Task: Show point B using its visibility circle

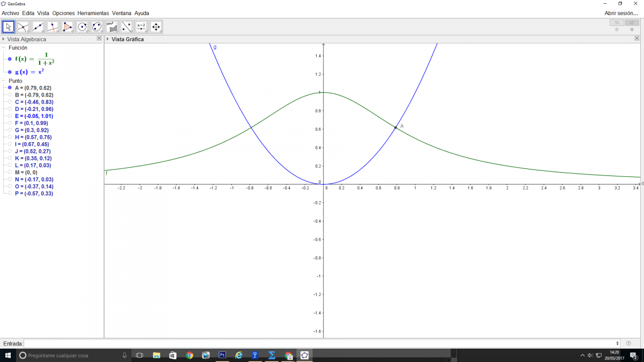Action: (10, 95)
